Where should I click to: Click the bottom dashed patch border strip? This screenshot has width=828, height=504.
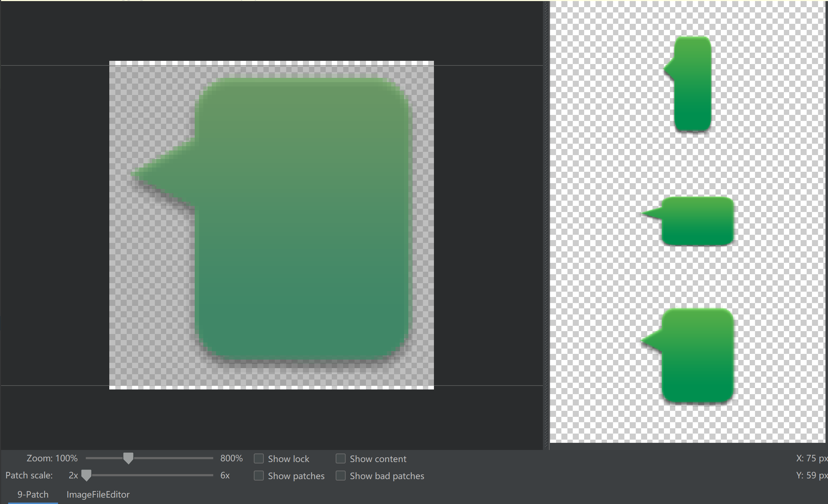pos(271,387)
